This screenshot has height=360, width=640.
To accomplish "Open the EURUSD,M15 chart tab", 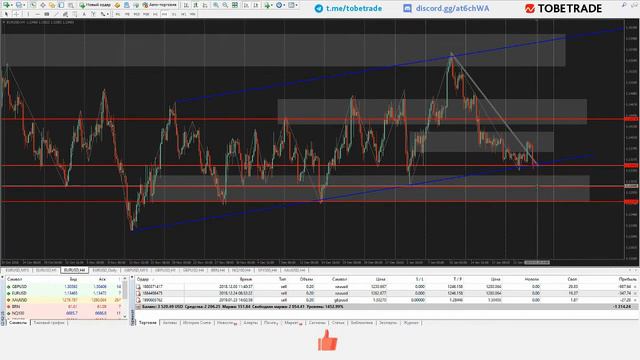I will pos(17,270).
